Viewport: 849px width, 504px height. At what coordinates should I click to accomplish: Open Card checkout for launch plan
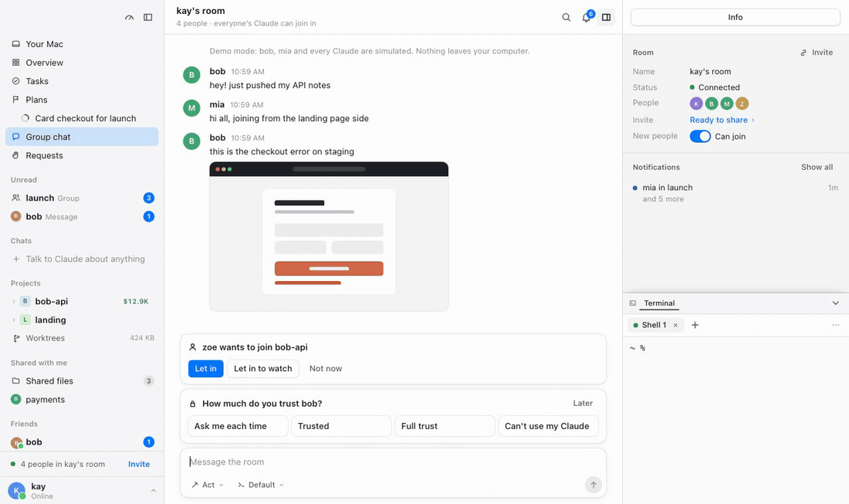(82, 118)
